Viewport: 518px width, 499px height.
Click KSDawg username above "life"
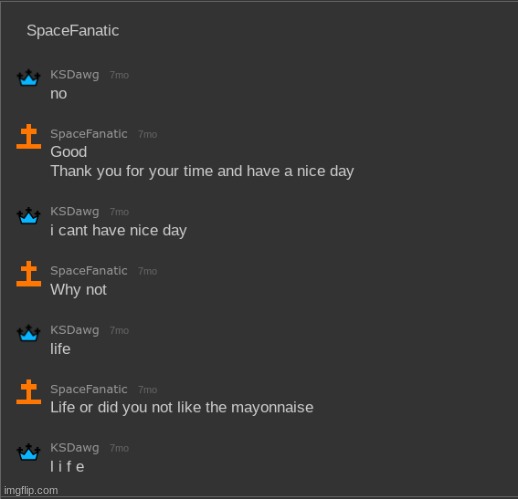(75, 330)
